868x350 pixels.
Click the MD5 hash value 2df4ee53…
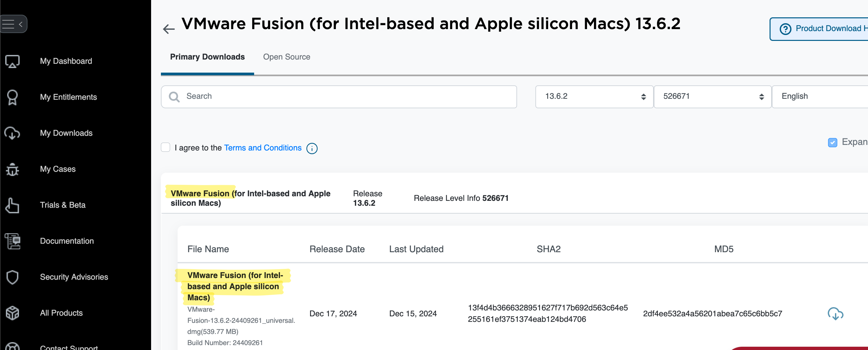tap(712, 314)
